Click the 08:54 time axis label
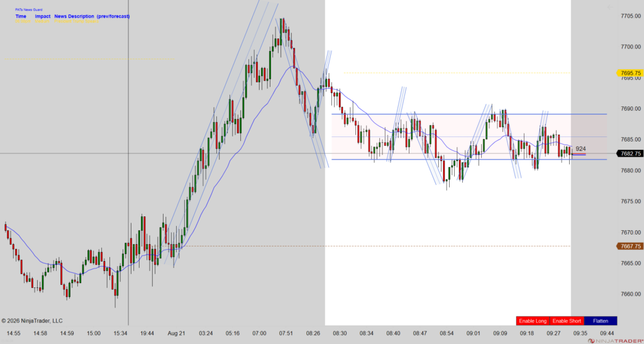This screenshot has width=644, height=344. tap(447, 333)
